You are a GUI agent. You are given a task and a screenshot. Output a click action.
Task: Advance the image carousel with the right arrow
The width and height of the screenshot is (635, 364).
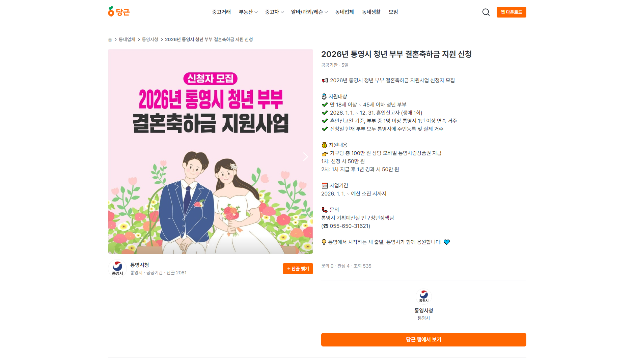tap(305, 157)
